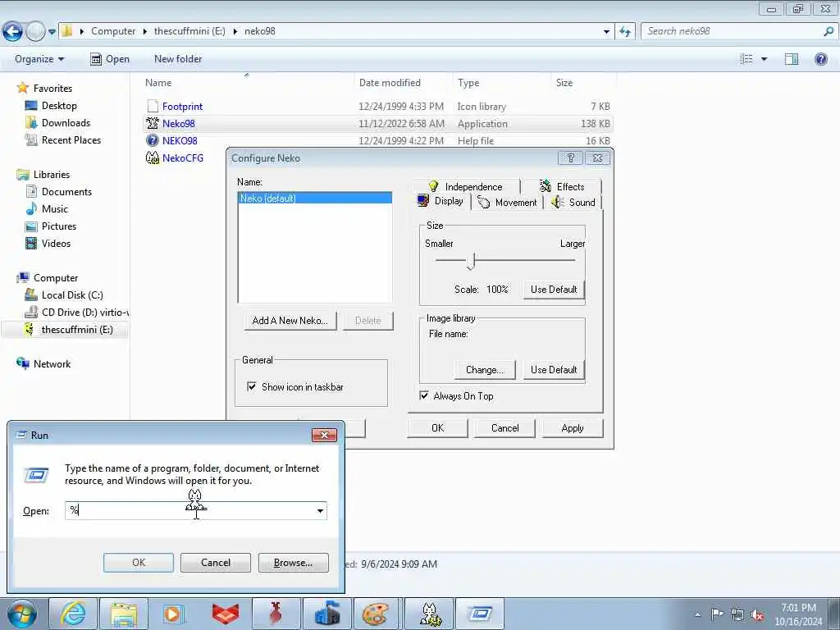Screen dimensions: 840x630
Task: Switch to the Sound tab
Action: point(573,203)
